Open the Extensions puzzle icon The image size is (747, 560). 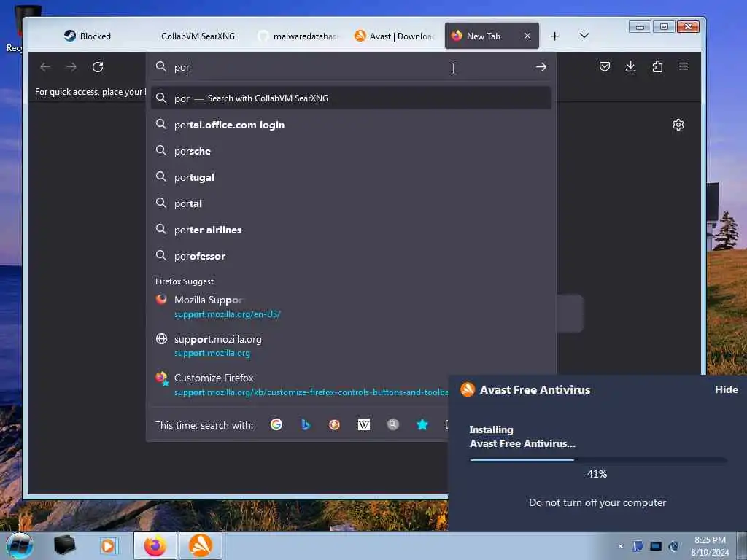click(x=657, y=66)
